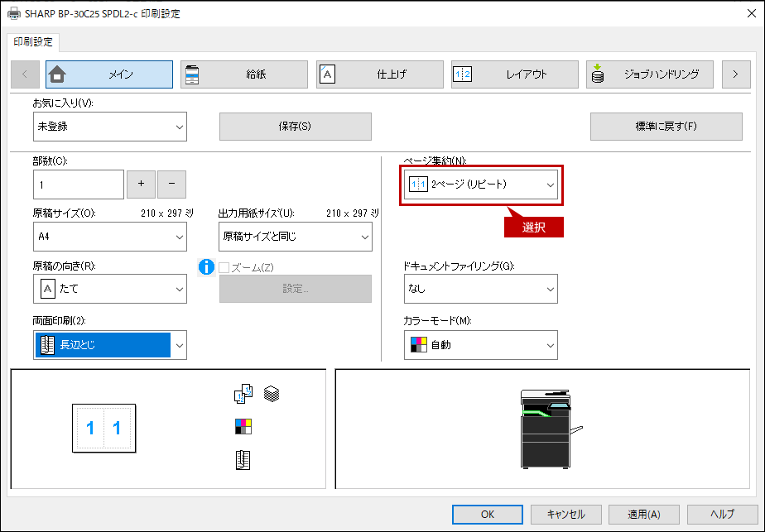The height and width of the screenshot is (532, 765).
Task: Click the stacked sheets preview icon
Action: tap(272, 394)
